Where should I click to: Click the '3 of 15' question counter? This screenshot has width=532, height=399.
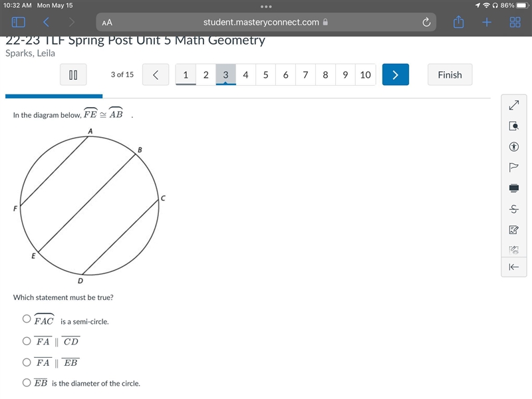(x=122, y=74)
